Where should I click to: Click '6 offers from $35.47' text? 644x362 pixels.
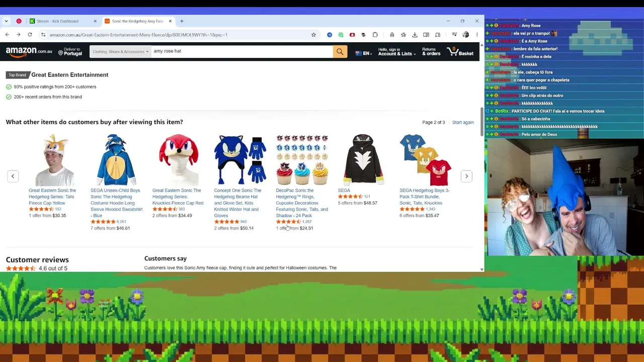[419, 216]
